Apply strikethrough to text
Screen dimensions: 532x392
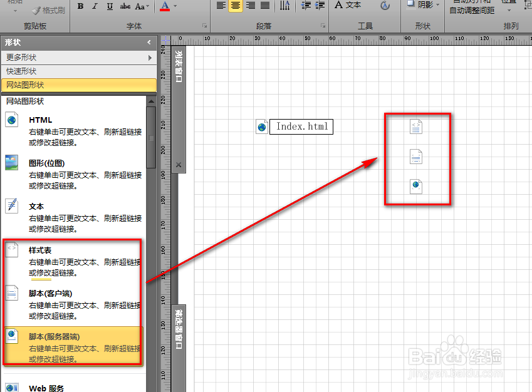[x=125, y=6]
